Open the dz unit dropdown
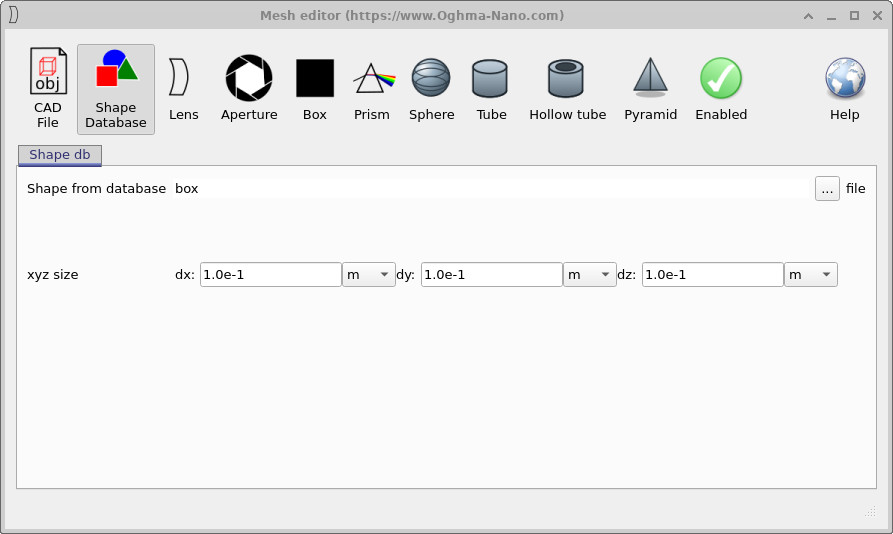This screenshot has height=534, width=893. [x=810, y=274]
